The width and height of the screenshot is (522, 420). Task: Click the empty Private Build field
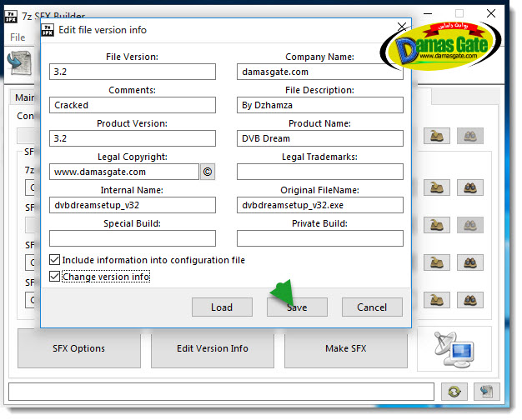[x=320, y=238]
